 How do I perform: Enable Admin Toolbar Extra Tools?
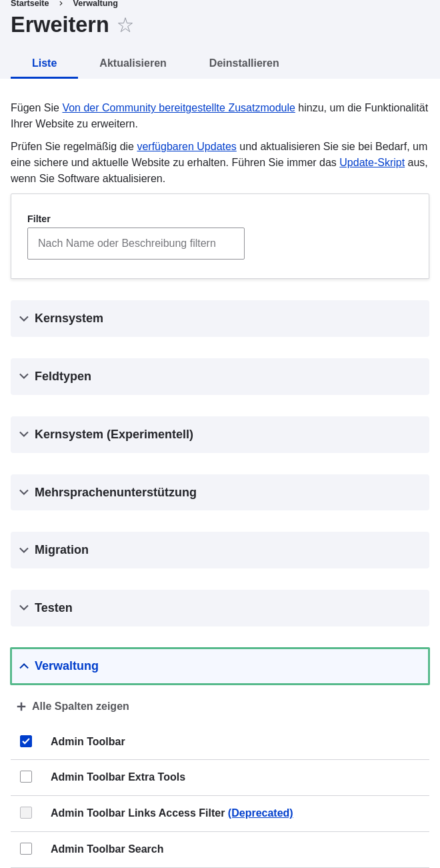point(26,777)
